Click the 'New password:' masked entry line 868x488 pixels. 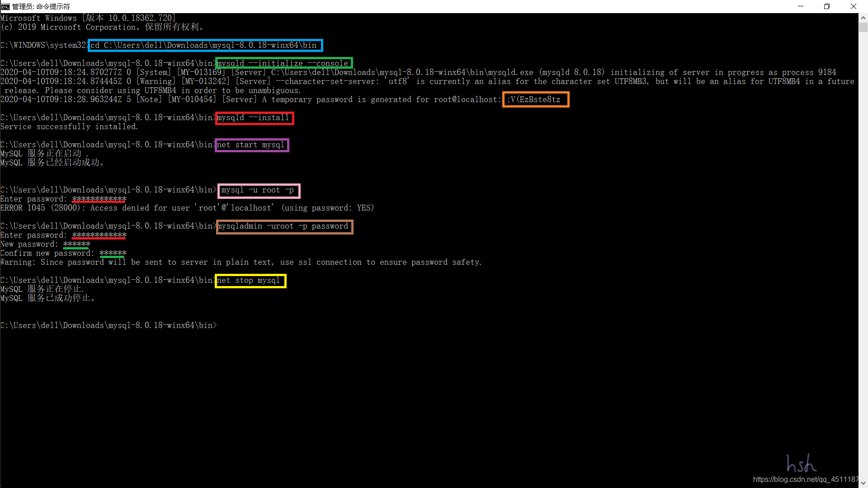click(x=45, y=244)
